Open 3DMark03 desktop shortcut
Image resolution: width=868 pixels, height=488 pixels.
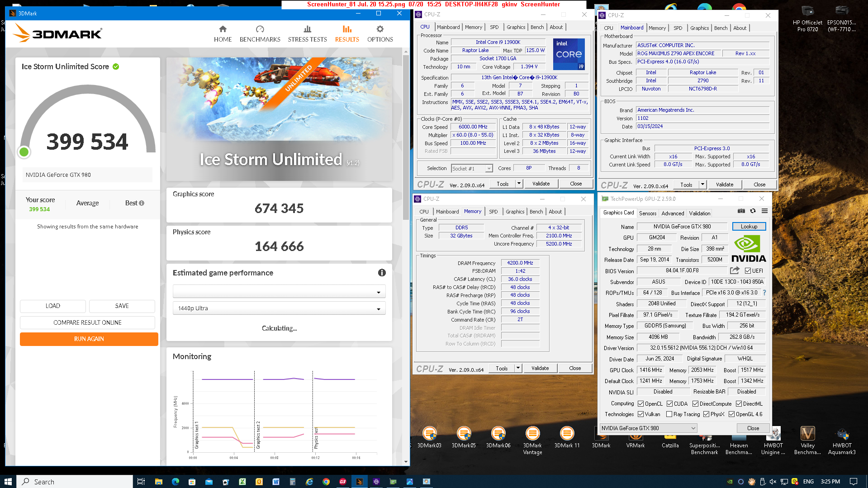click(429, 438)
